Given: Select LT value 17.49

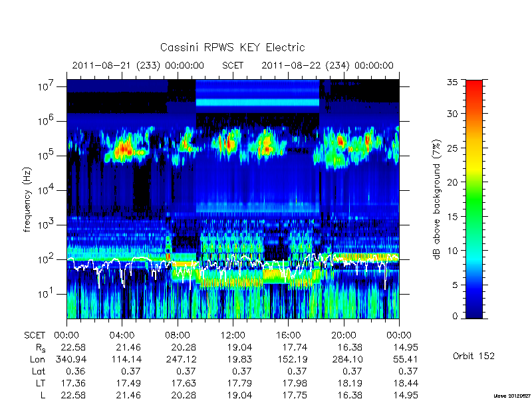Looking at the screenshot, I should pyautogui.click(x=128, y=383).
